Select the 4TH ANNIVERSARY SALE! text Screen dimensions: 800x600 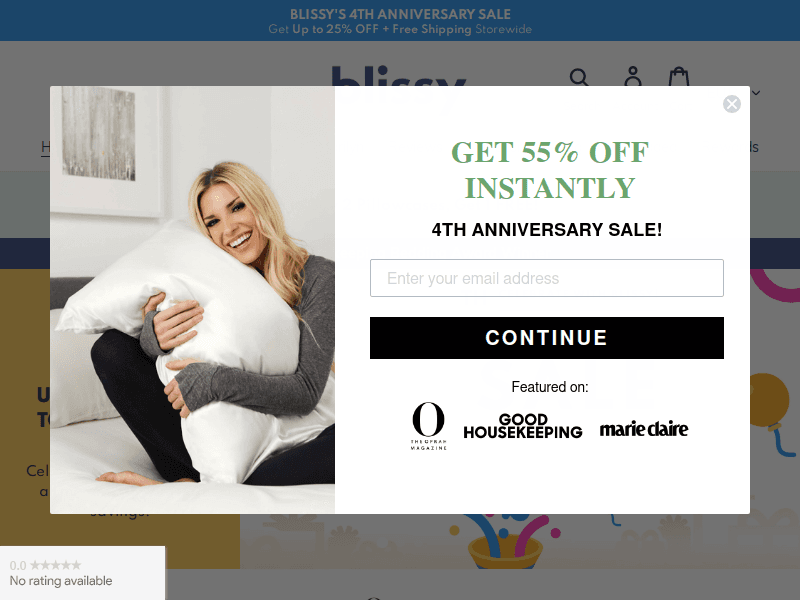coord(546,230)
